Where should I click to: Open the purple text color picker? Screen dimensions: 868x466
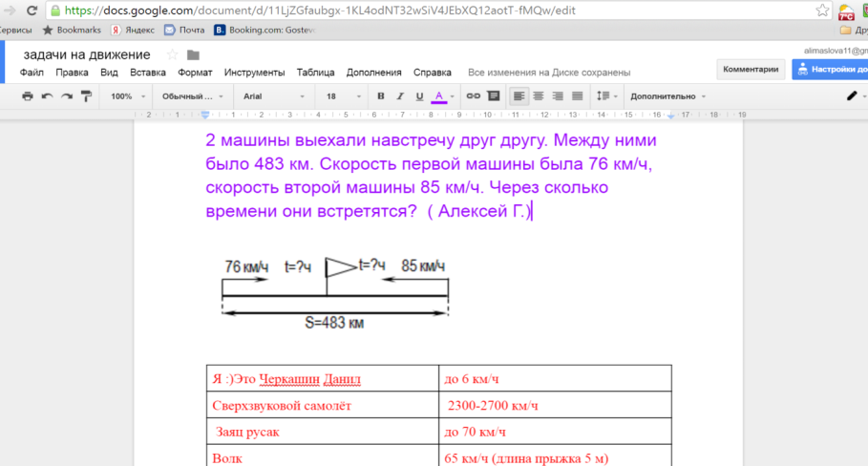click(439, 96)
